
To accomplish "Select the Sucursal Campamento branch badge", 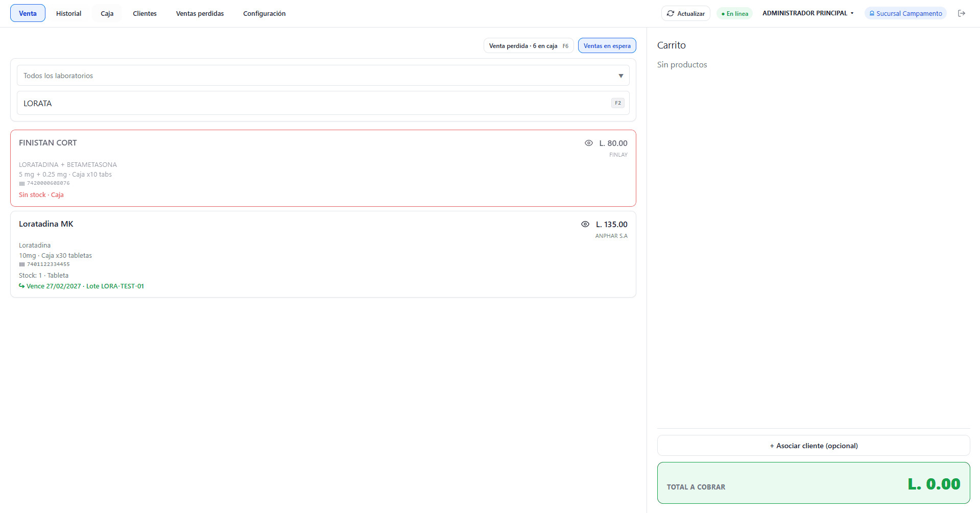I will coord(906,13).
